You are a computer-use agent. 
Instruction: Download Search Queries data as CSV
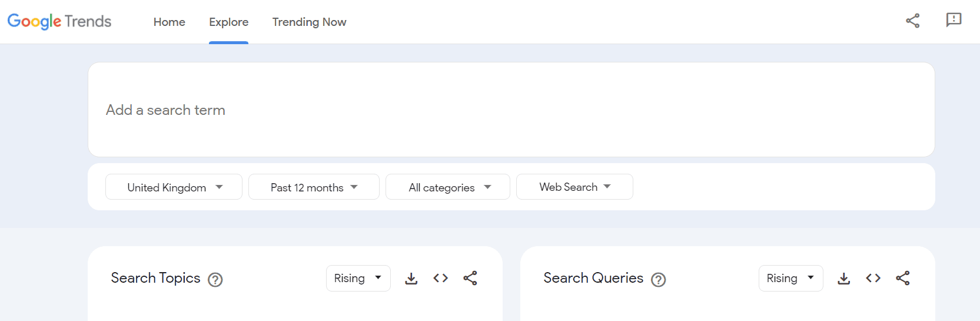coord(844,279)
